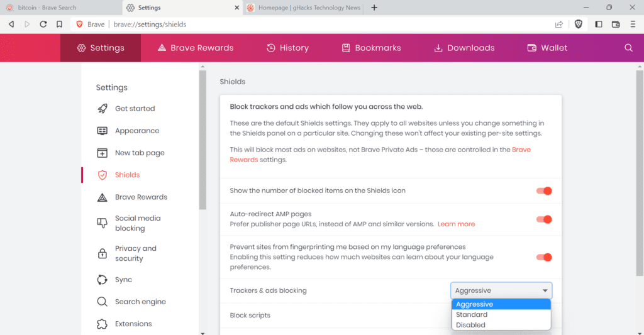The width and height of the screenshot is (644, 335).
Task: Open the Settings top navigation item
Action: tap(101, 48)
